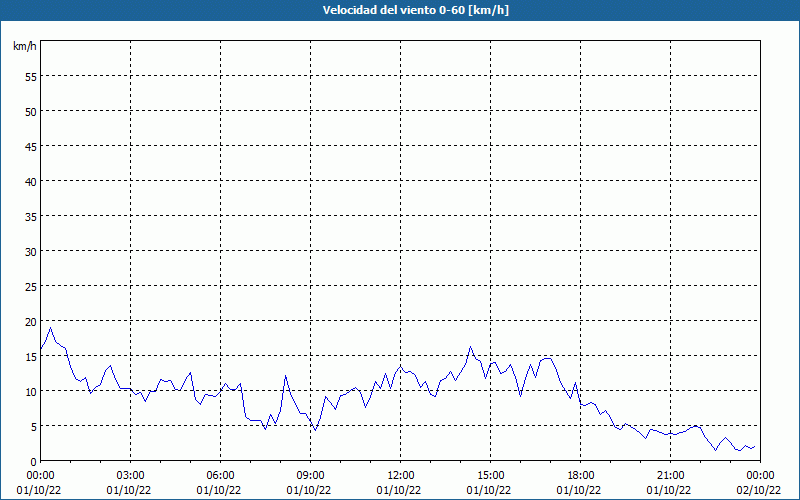Click the x-axis time label 03:00
The height and width of the screenshot is (500, 800).
[x=131, y=476]
